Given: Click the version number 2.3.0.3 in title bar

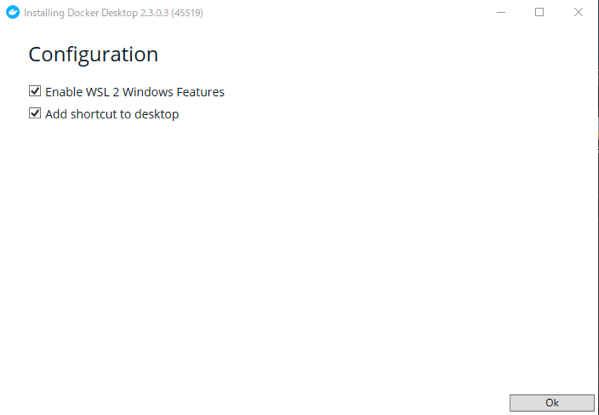Looking at the screenshot, I should point(154,13).
